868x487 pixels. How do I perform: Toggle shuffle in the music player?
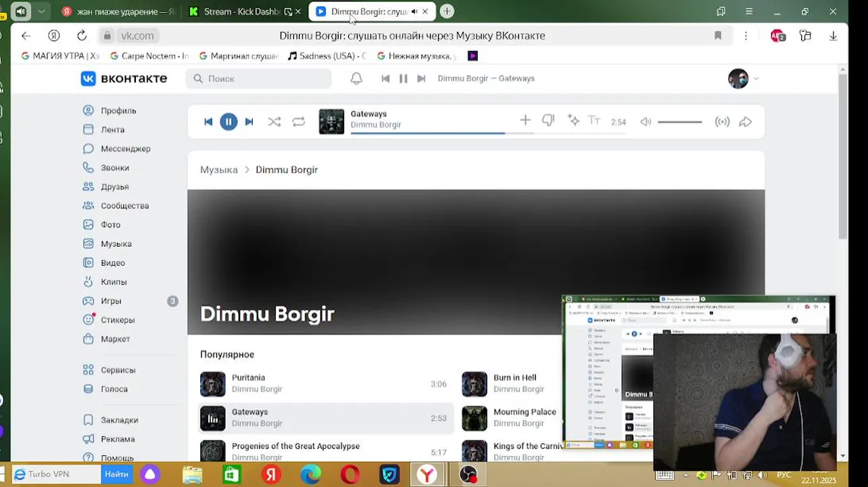[274, 122]
